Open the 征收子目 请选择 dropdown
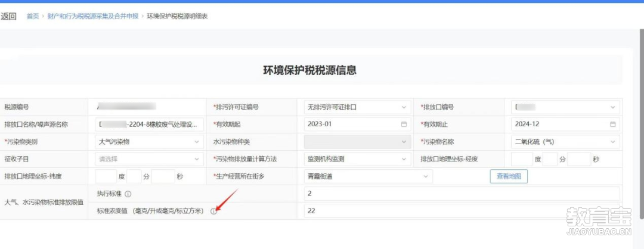This screenshot has width=644, height=249. coord(149,159)
